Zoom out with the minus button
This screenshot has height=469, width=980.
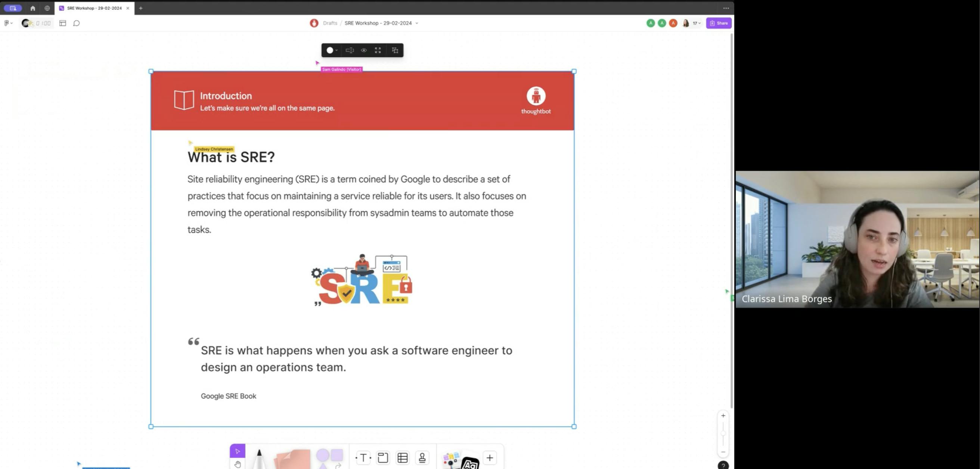(723, 452)
